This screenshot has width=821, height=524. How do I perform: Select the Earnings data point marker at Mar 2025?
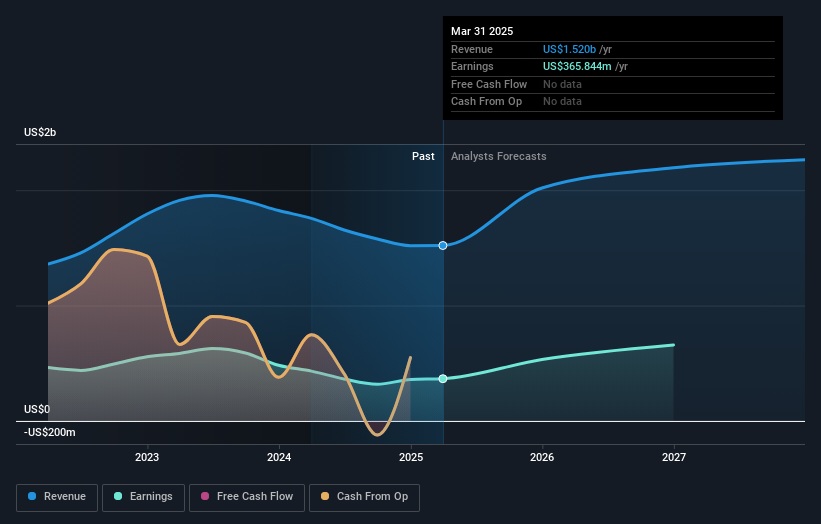click(x=443, y=378)
